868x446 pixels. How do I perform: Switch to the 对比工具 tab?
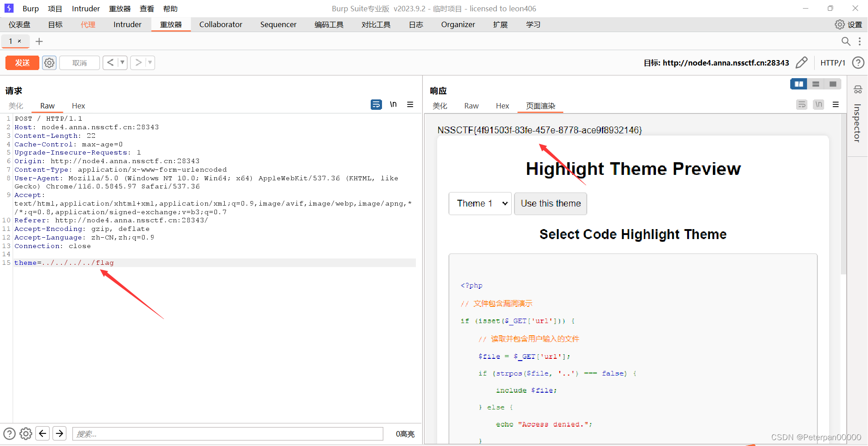376,24
